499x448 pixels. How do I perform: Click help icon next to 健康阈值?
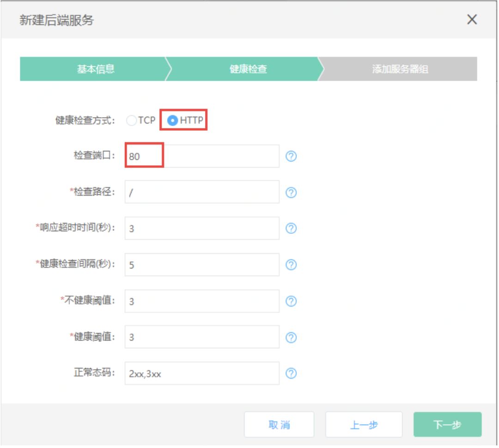tap(291, 337)
